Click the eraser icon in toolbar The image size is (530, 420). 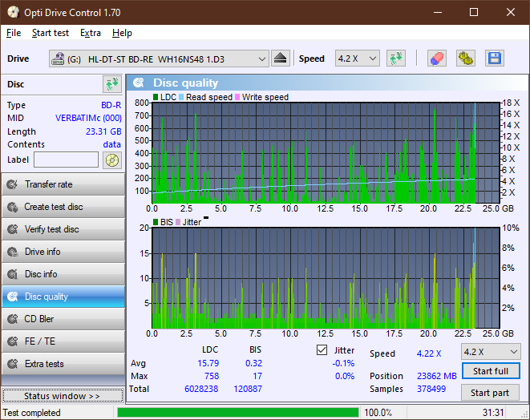point(437,59)
